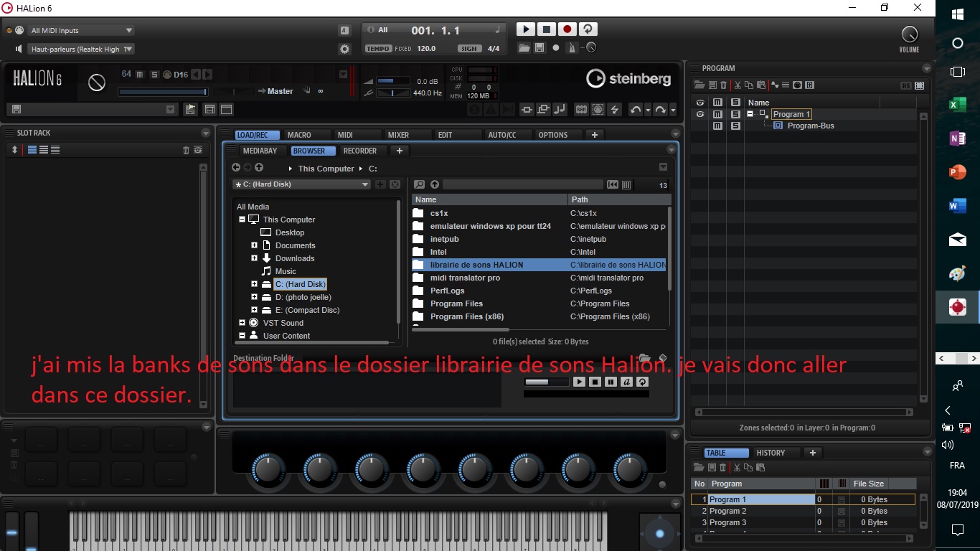This screenshot has height=551, width=980.
Task: Click the cut scissors icon in Program toolbar
Action: pyautogui.click(x=737, y=85)
